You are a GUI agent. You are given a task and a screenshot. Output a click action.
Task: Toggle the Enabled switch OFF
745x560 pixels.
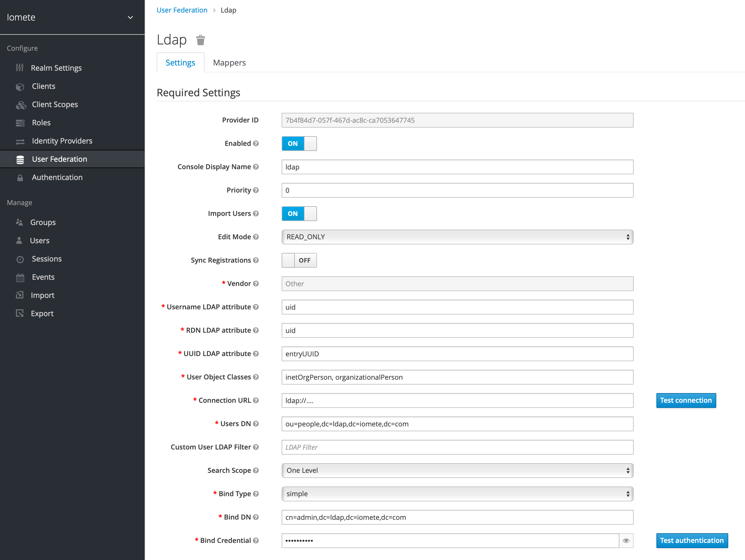point(299,144)
